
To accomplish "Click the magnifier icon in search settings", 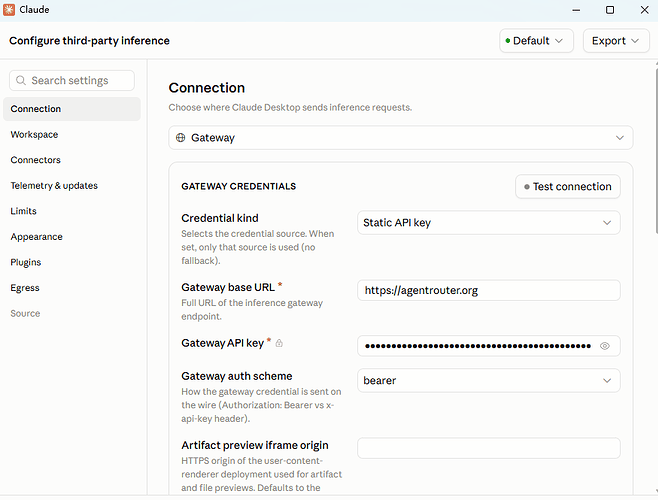I will click(21, 80).
